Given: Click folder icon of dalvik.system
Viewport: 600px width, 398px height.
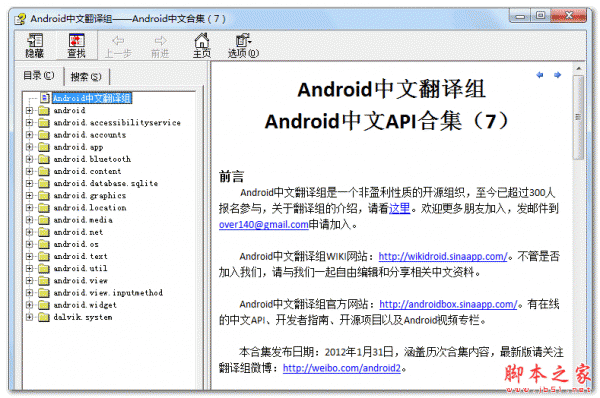Looking at the screenshot, I should click(44, 317).
